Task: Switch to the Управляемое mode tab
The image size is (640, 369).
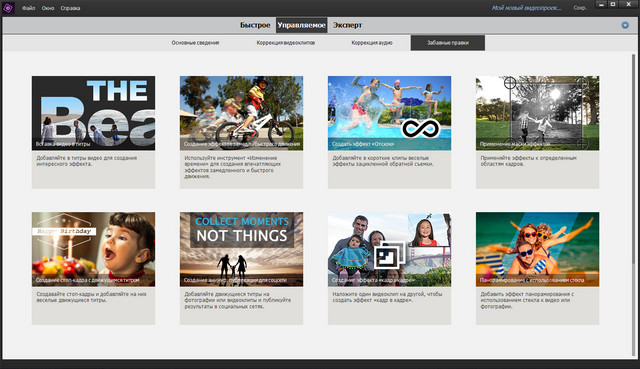Action: click(x=302, y=25)
